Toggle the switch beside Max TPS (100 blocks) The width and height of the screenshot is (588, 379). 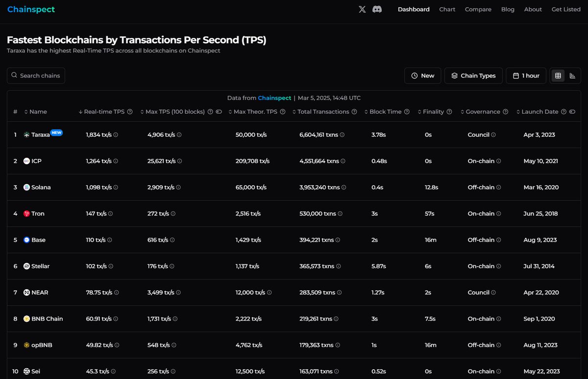[219, 112]
